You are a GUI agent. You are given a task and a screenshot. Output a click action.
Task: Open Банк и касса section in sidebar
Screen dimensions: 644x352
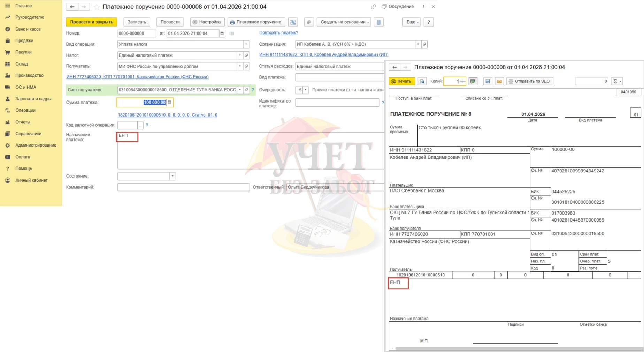coord(28,29)
